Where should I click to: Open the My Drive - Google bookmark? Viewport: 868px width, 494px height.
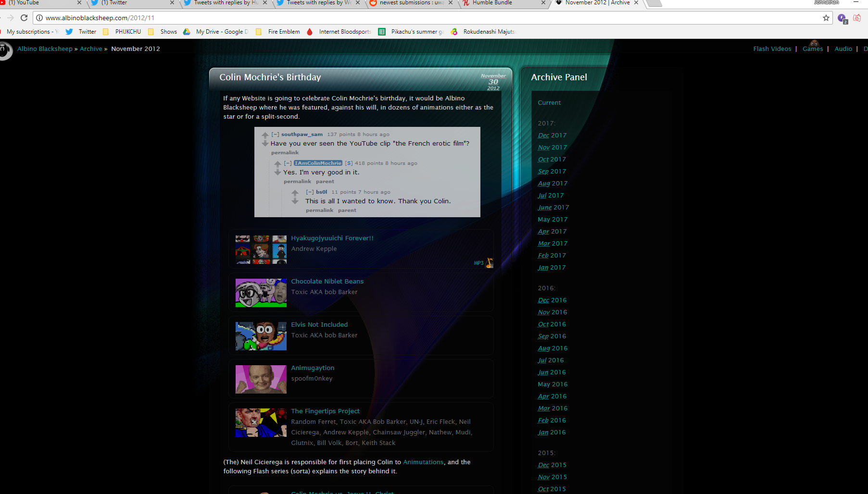pyautogui.click(x=216, y=32)
